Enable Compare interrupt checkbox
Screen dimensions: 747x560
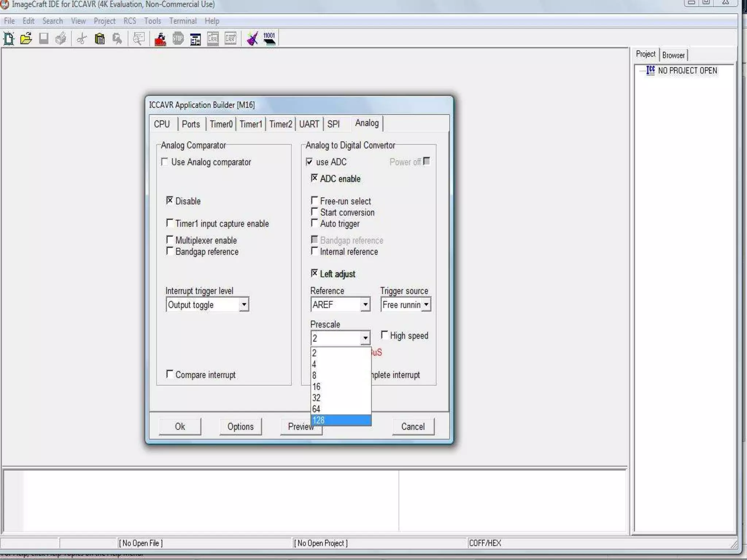[170, 374]
